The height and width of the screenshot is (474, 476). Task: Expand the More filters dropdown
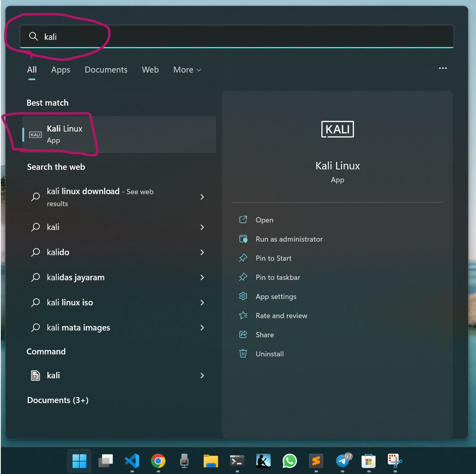[187, 69]
